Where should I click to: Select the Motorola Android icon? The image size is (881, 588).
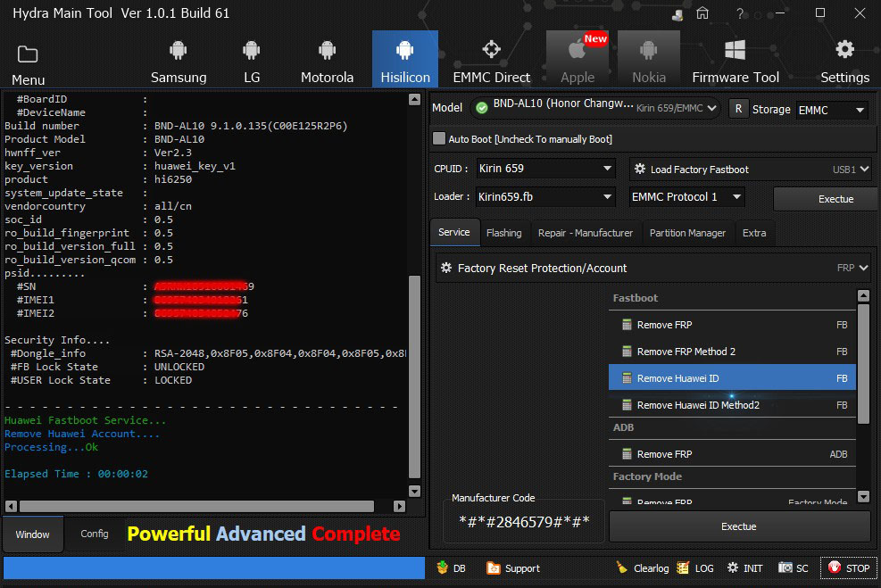click(327, 51)
